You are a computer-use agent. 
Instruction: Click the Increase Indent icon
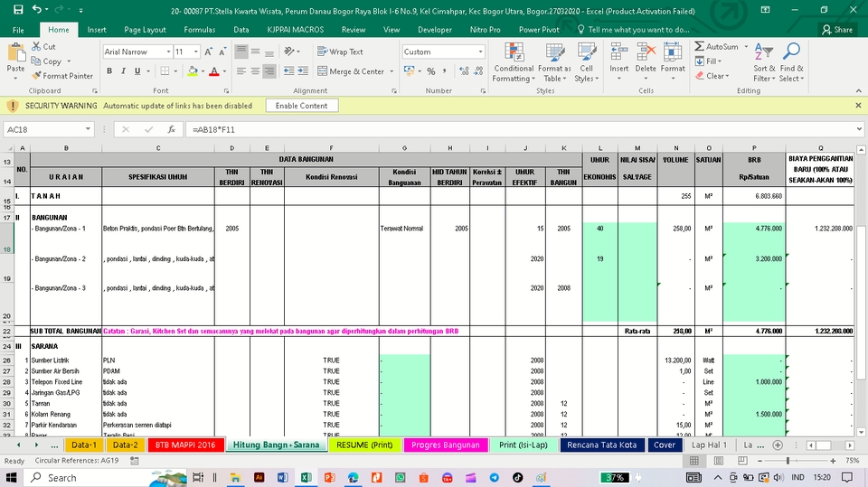[303, 70]
